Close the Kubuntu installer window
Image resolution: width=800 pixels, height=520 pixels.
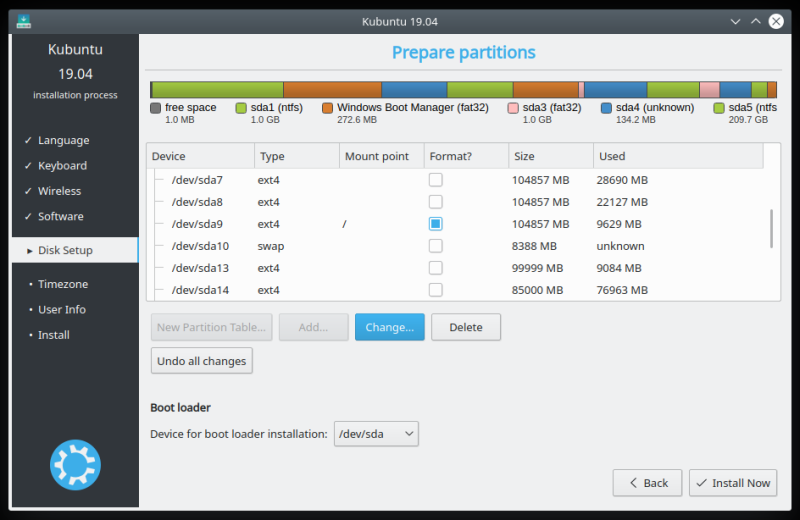pyautogui.click(x=776, y=21)
